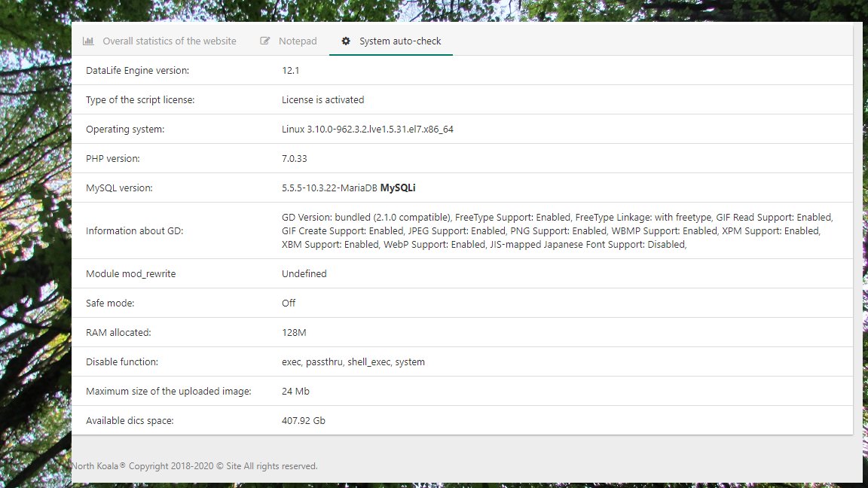
Task: Switch to the Notepad tab
Action: click(x=288, y=41)
